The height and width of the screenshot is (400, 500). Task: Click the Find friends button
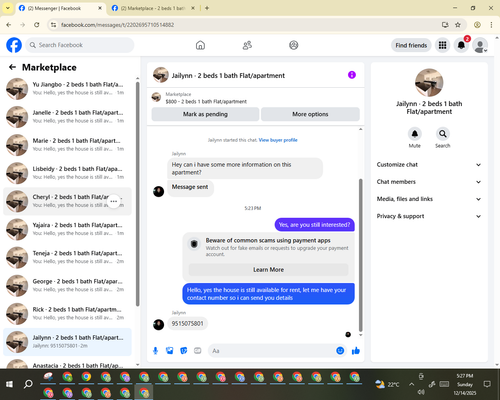[411, 45]
